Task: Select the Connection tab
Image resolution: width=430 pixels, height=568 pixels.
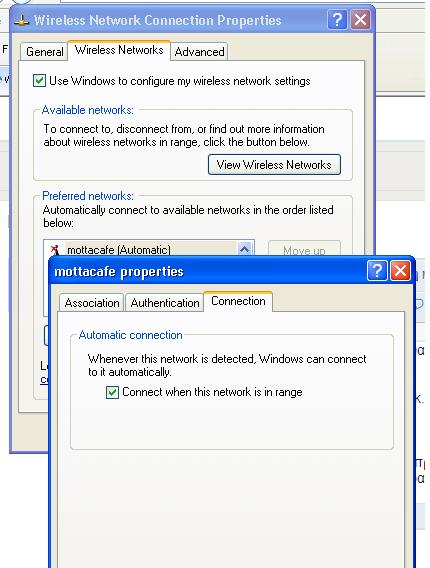Action: pos(238,301)
